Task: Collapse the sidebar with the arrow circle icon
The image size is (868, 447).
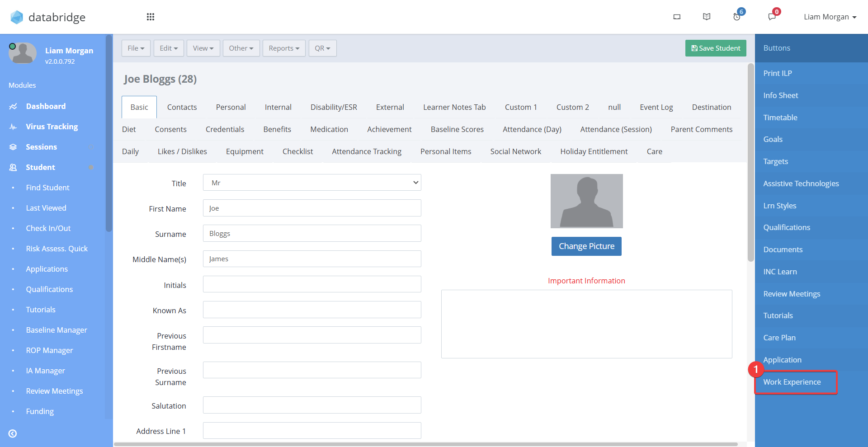Action: (13, 433)
